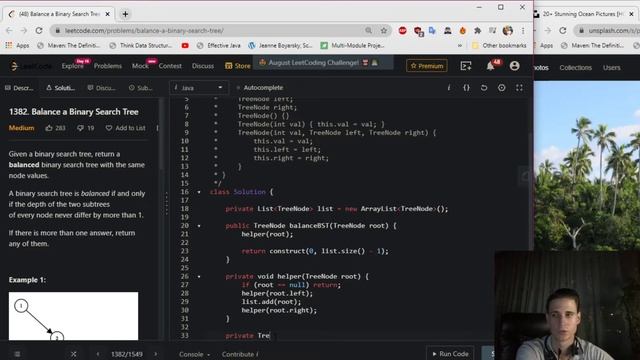Switch to Discuss tab of problem
The height and width of the screenshot is (360, 640).
102,88
